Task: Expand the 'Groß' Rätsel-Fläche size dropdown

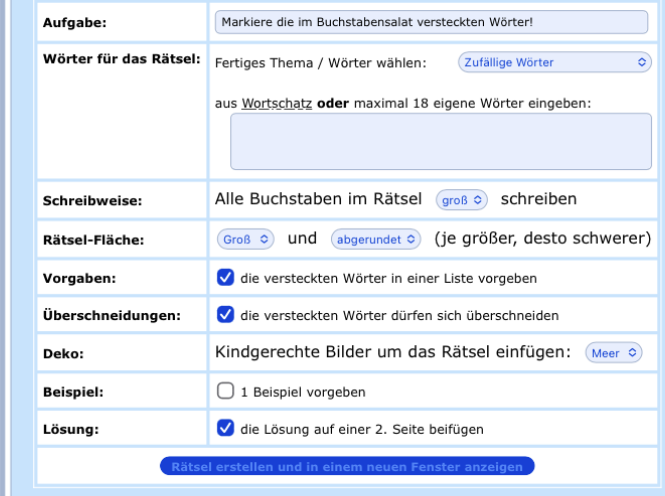Action: [245, 239]
